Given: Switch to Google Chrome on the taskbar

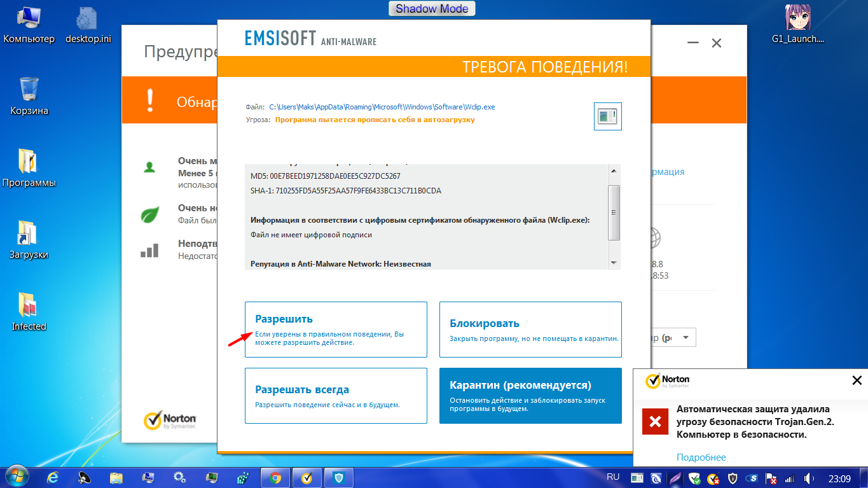Looking at the screenshot, I should [x=275, y=477].
